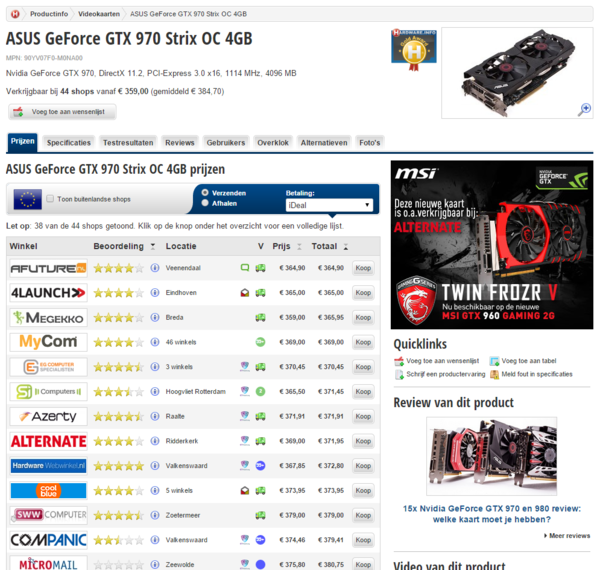Click the chat bubble icon in Afuture row
Viewport: 600px width, 570px height.
pyautogui.click(x=245, y=268)
